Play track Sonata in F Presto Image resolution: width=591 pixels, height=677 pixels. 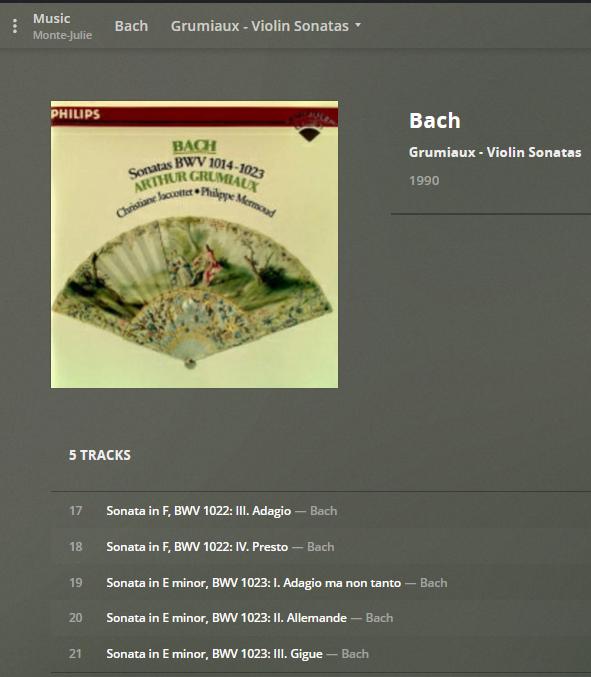[197, 547]
